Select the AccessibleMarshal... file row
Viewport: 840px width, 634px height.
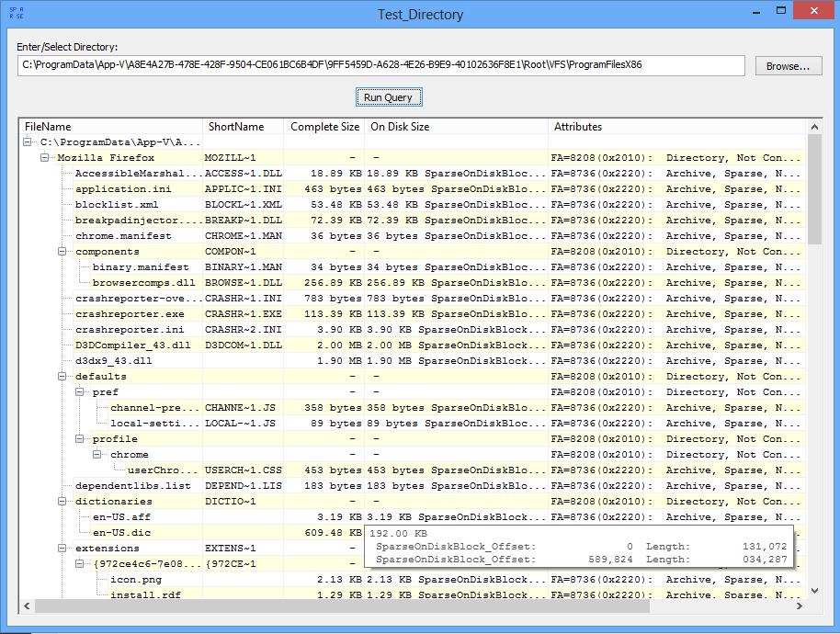tap(139, 173)
